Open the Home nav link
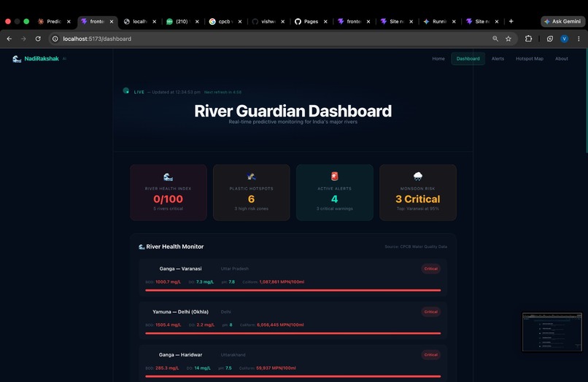The width and height of the screenshot is (588, 382). (x=438, y=59)
